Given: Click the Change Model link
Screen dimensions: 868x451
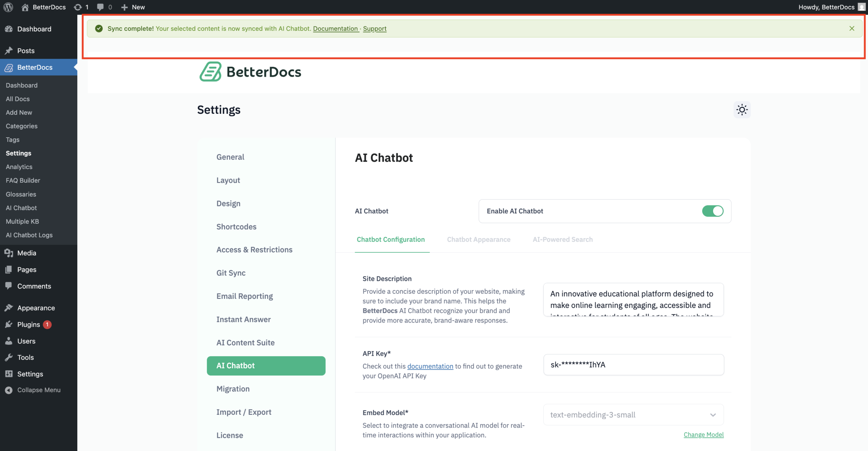Looking at the screenshot, I should click(x=704, y=434).
